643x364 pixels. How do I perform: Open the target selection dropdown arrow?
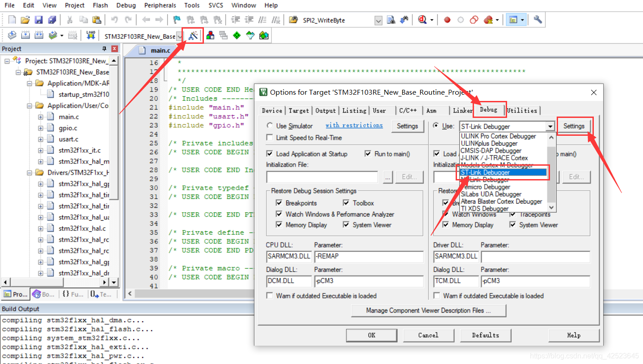coord(179,36)
